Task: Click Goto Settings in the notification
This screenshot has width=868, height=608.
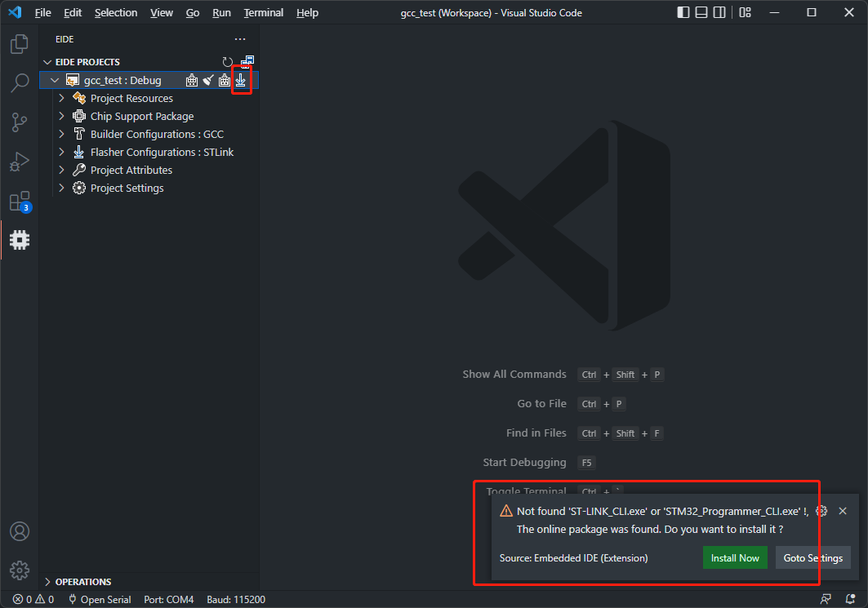Action: pyautogui.click(x=812, y=557)
